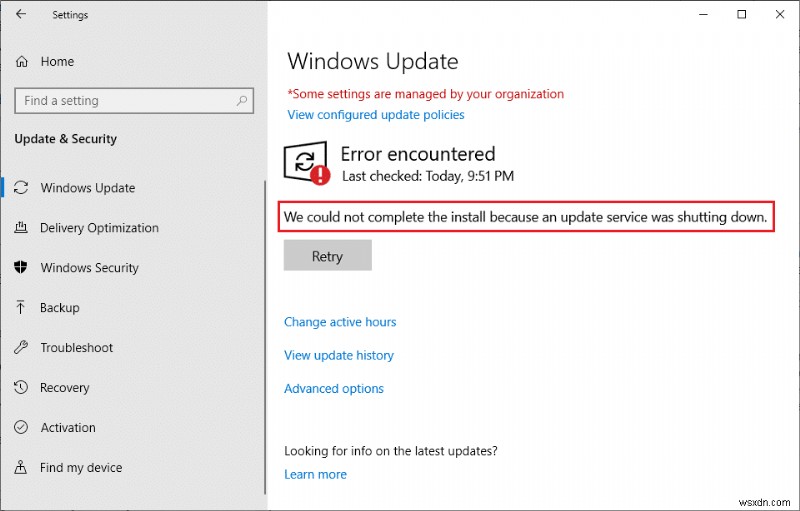Click the search magnifier icon
Screen dimensions: 800x511
[242, 101]
